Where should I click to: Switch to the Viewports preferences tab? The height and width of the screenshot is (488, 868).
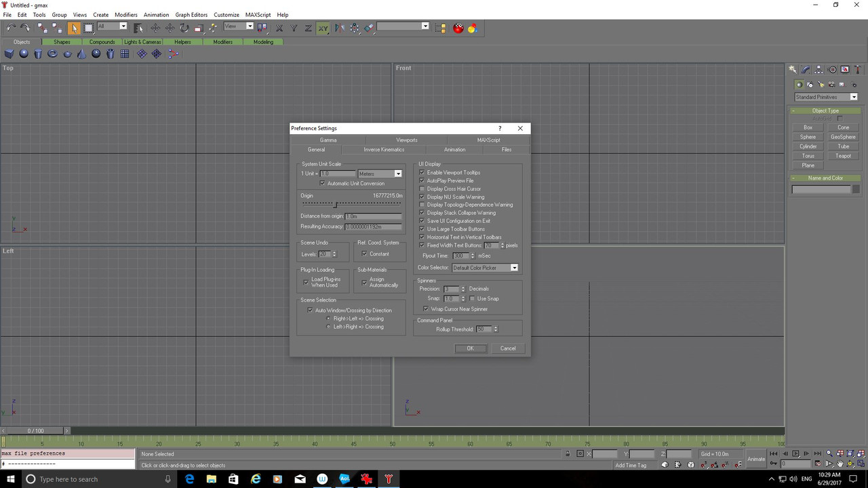coord(407,140)
